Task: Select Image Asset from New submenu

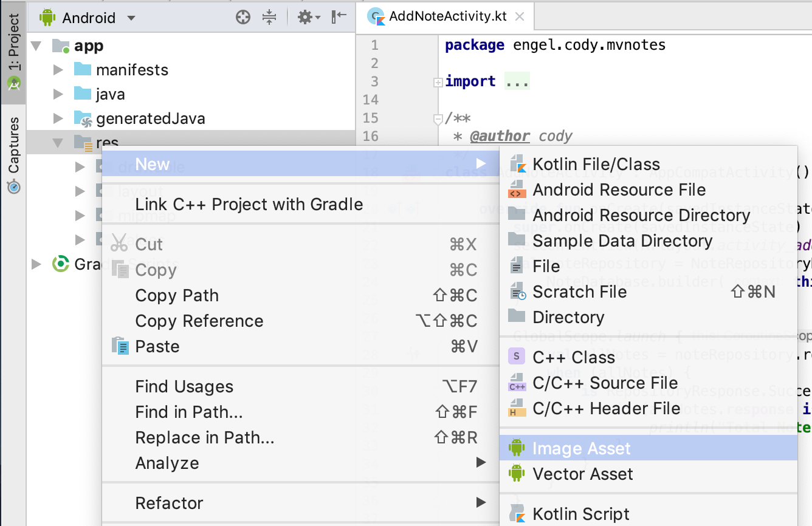Action: pos(582,448)
